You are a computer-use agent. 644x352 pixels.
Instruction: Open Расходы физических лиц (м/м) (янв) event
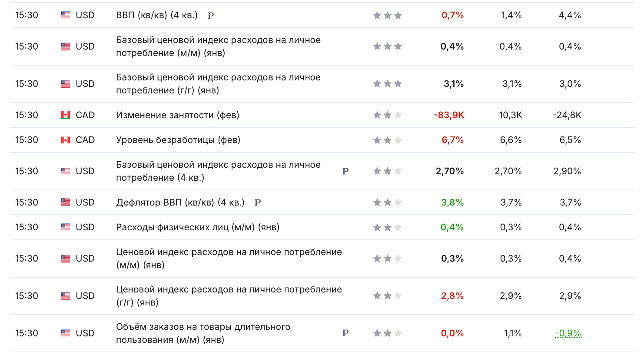198,227
